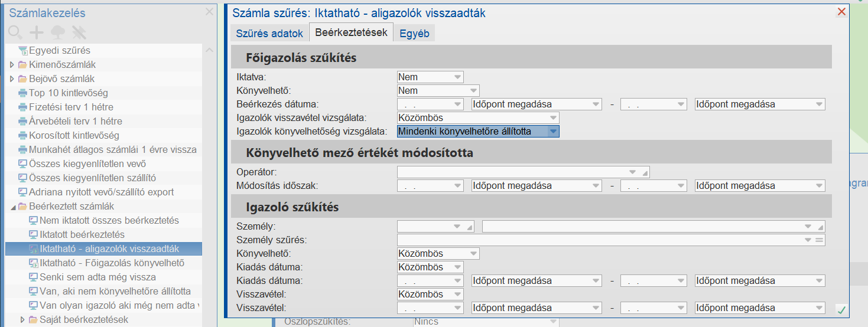868x327 pixels.
Task: Click the list icon in Személy szűrés field
Action: tap(819, 240)
